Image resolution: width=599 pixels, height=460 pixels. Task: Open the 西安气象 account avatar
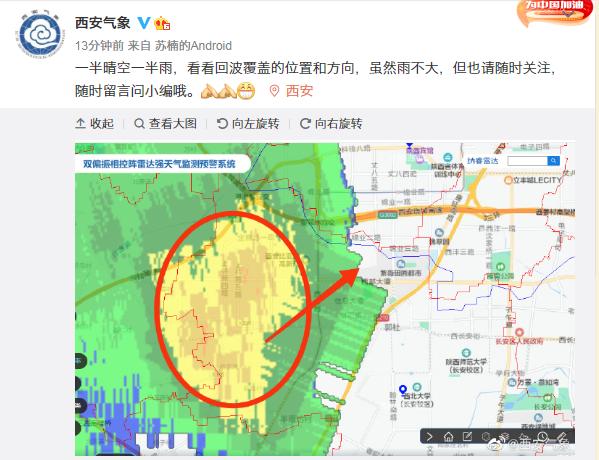[x=40, y=36]
